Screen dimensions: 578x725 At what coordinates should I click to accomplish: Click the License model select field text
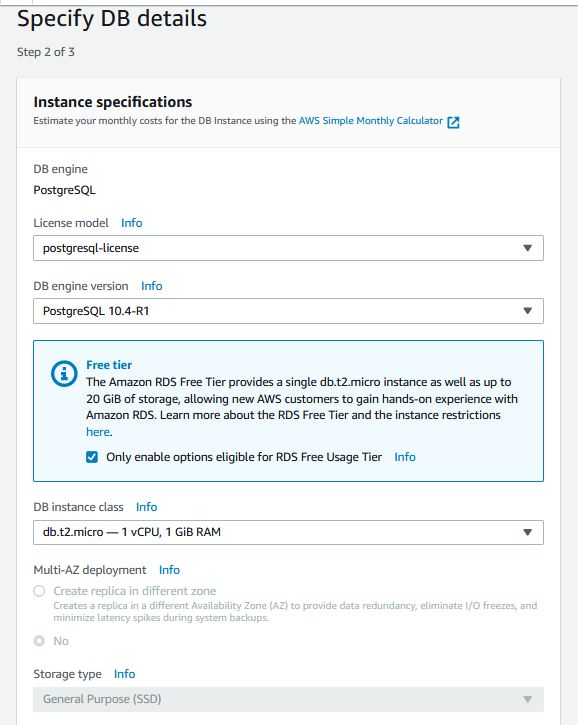(91, 248)
